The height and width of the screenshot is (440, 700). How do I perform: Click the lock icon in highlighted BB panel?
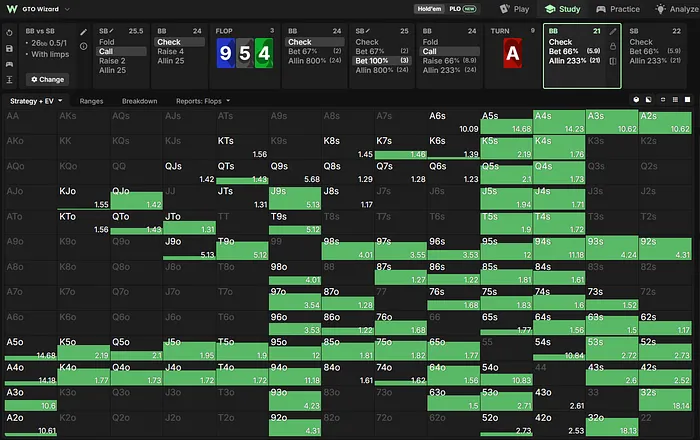point(612,46)
